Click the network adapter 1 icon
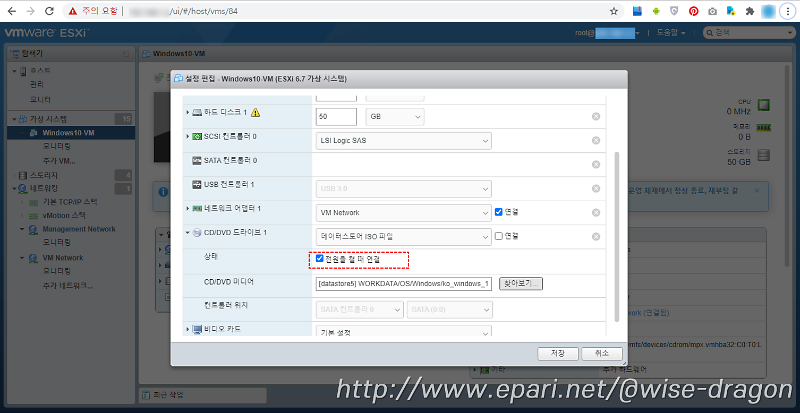This screenshot has width=800, height=413. (196, 209)
